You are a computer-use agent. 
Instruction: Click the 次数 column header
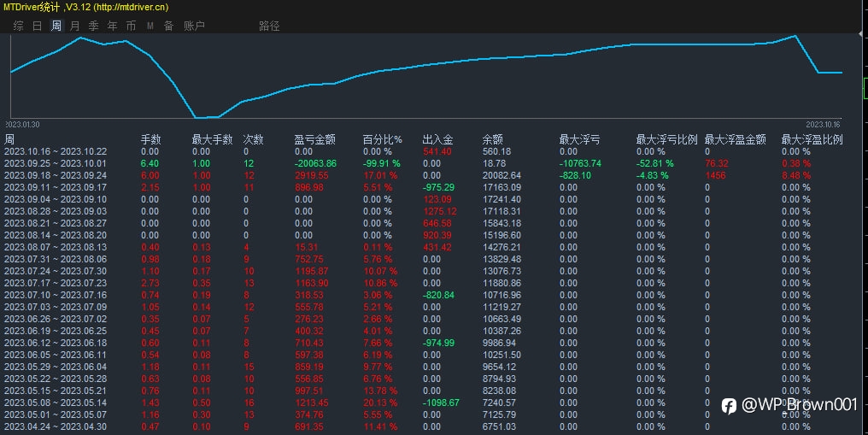pos(254,139)
